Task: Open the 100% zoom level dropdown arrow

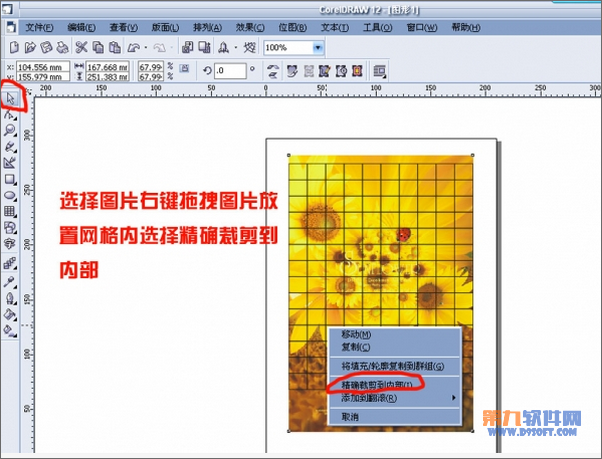Action: 318,48
